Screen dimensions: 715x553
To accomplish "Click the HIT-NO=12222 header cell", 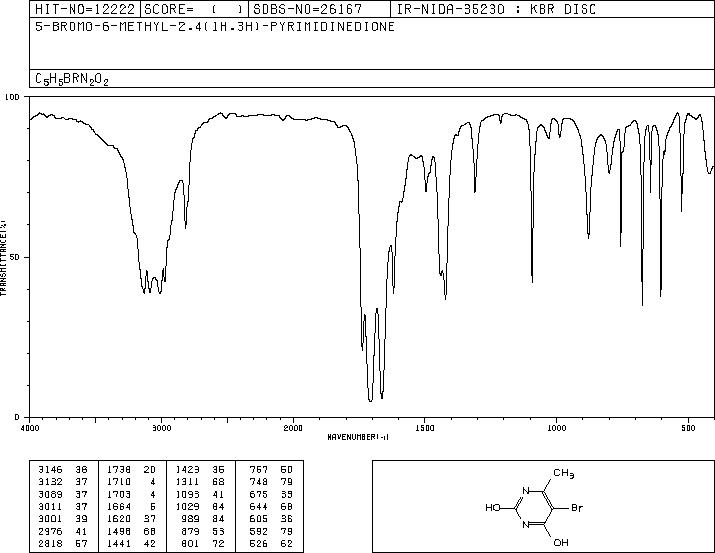I will (85, 9).
